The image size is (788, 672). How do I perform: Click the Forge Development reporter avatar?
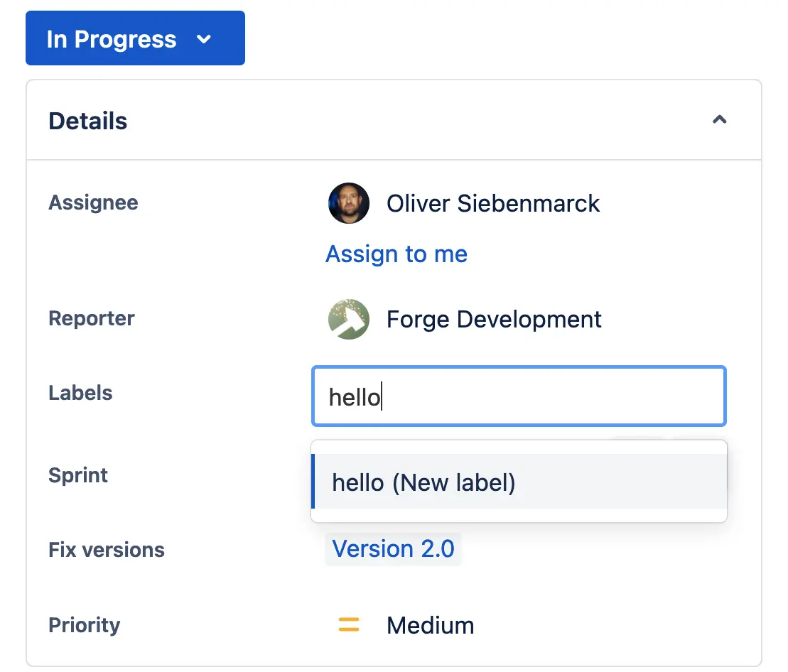tap(348, 319)
